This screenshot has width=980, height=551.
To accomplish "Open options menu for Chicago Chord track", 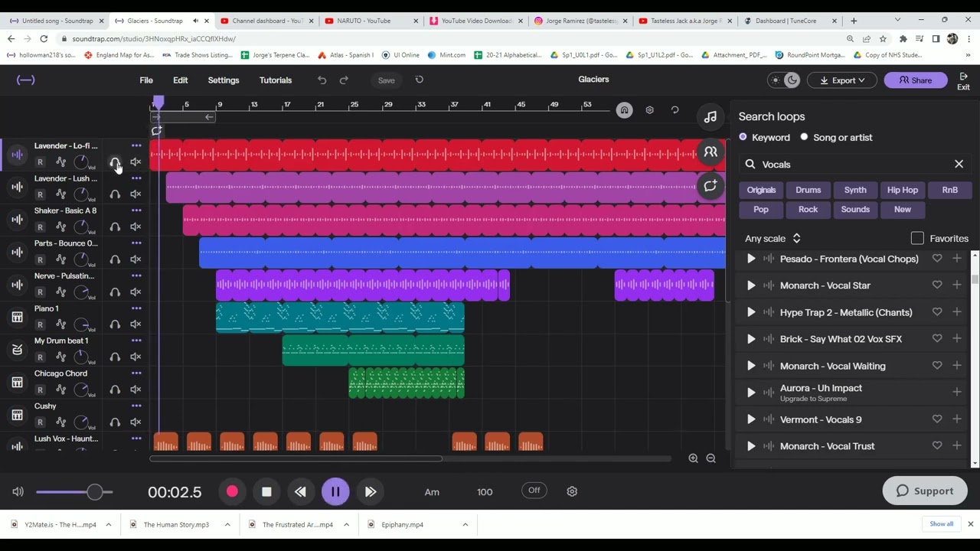I will 136,373.
